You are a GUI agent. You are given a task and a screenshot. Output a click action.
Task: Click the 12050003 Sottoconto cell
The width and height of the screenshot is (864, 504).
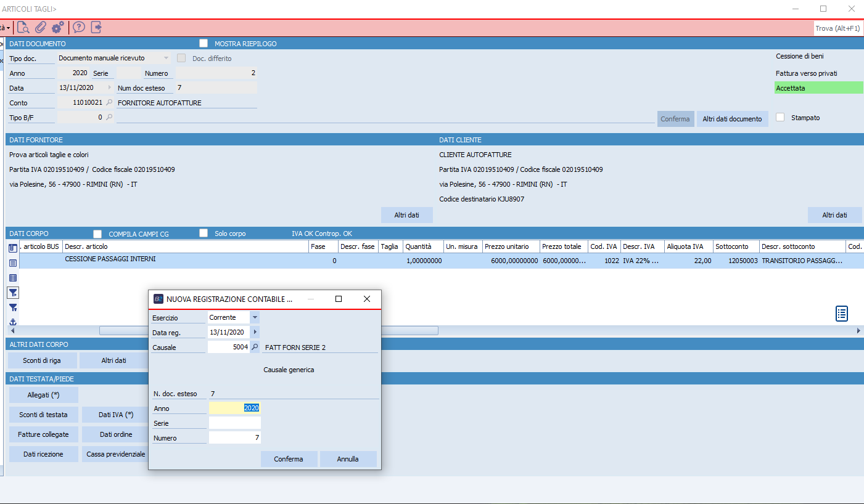pos(736,261)
